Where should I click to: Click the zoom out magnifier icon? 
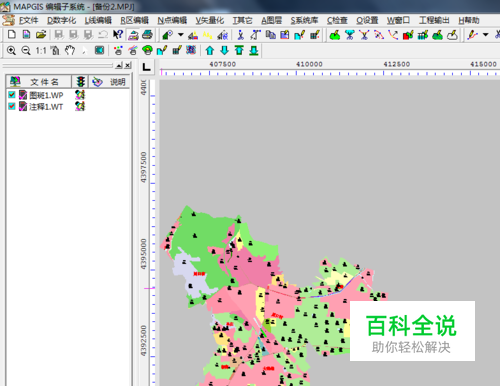26,51
